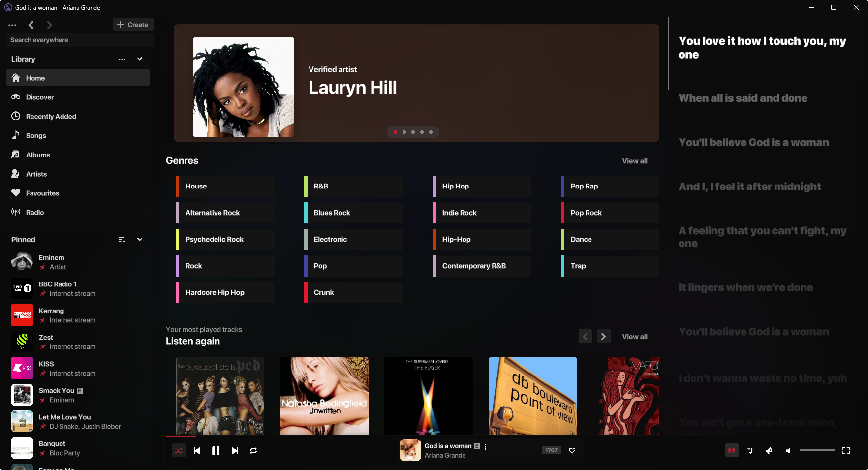Viewport: 868px width, 470px height.
Task: Open the Contemporary R&B genre
Action: [x=482, y=266]
